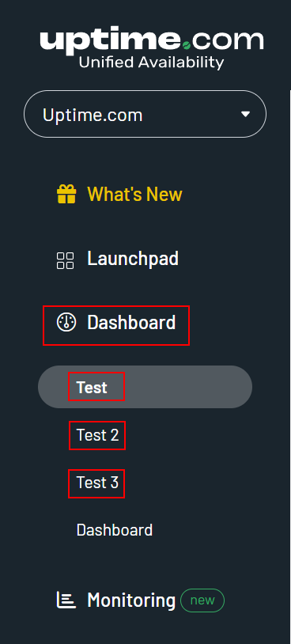
Task: Click the Launchpad four-squares grid icon
Action: [66, 261]
